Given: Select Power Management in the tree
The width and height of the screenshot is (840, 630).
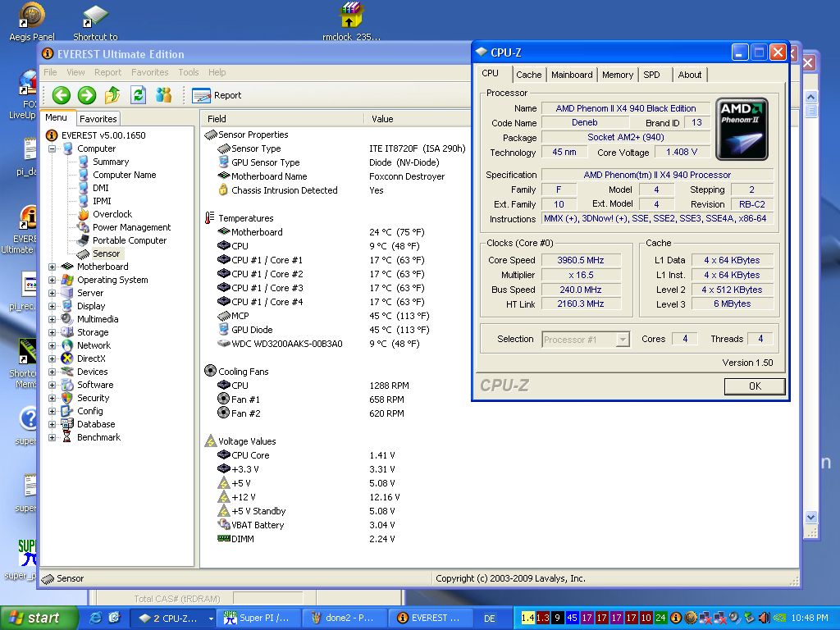Looking at the screenshot, I should tap(131, 228).
